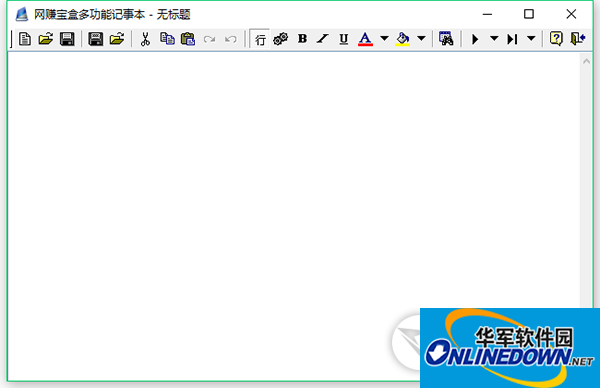Apply red font color A swatch
Image resolution: width=600 pixels, height=388 pixels.
365,39
